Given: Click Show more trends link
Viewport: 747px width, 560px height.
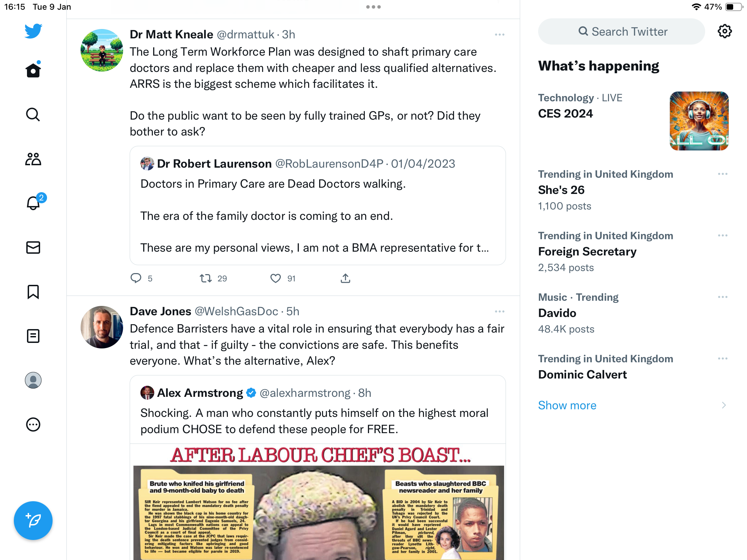Looking at the screenshot, I should (567, 405).
